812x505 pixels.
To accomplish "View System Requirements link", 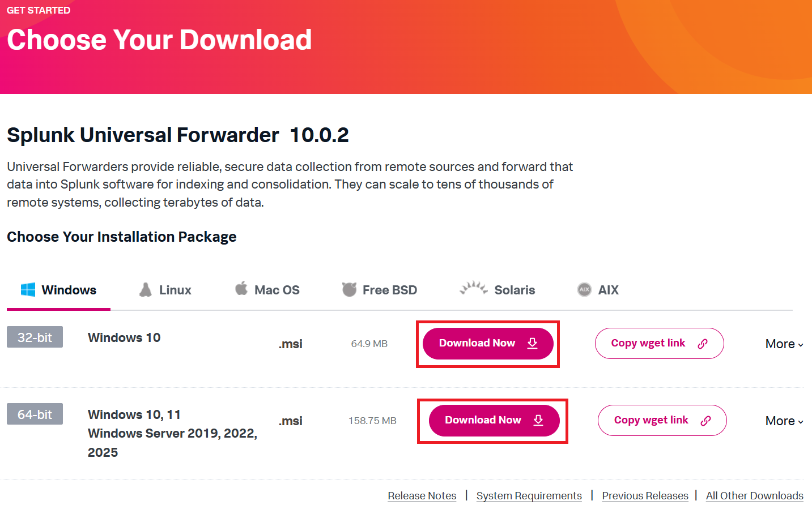I will tap(529, 495).
